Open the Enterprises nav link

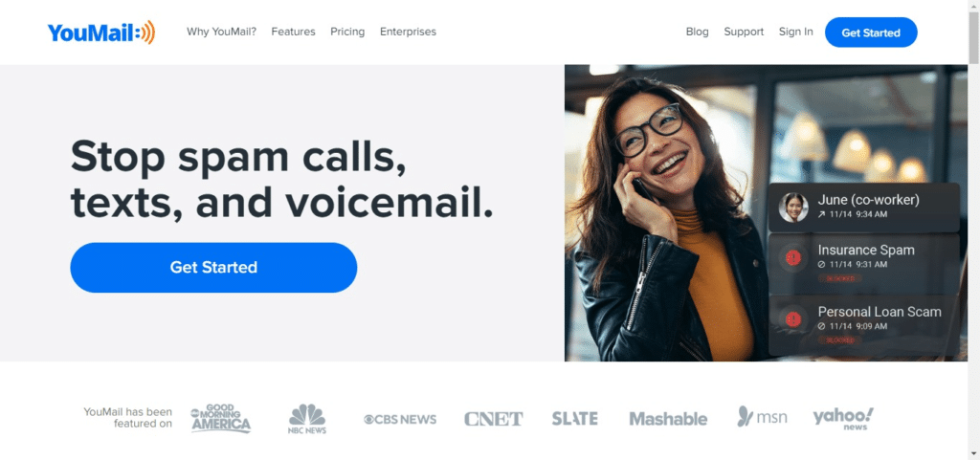coord(408,32)
